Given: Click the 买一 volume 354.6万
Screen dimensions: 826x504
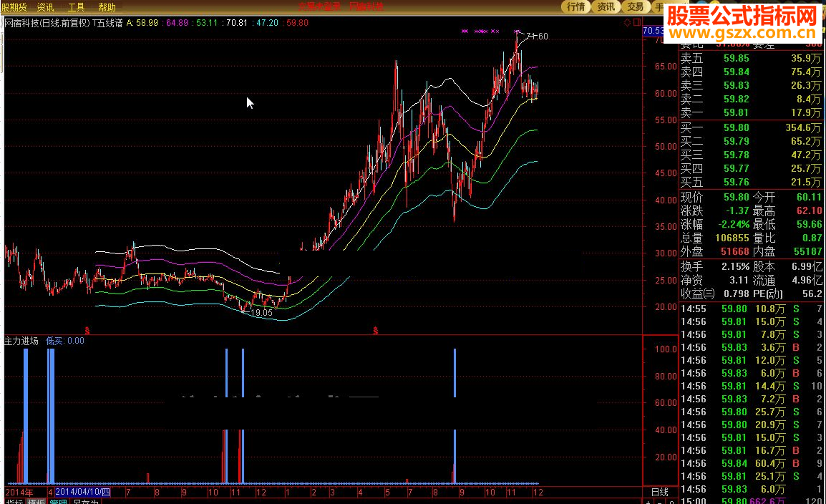Looking at the screenshot, I should coord(803,128).
